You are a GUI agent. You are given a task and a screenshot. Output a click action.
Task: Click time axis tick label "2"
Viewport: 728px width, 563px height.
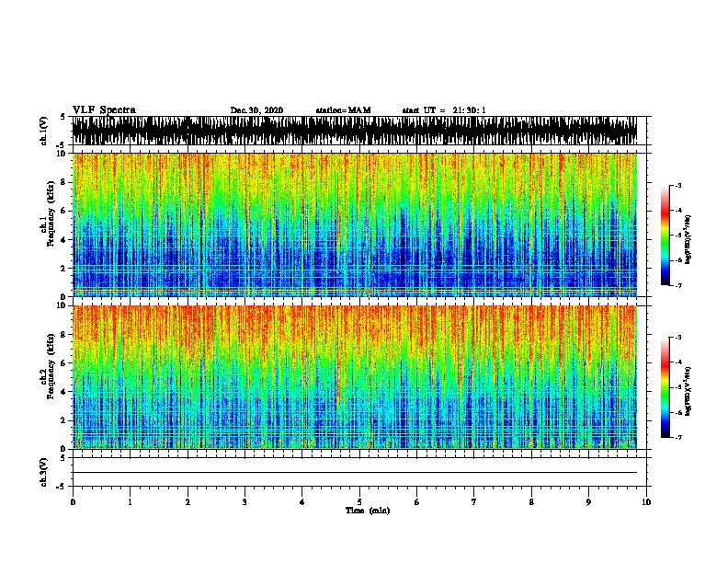(x=188, y=502)
